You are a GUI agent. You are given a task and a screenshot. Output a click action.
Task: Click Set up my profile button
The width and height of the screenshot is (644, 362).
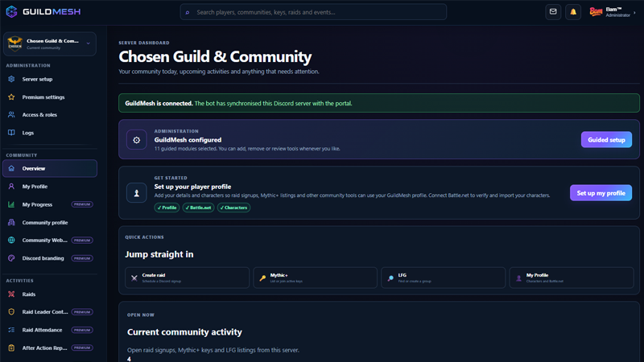[601, 193]
